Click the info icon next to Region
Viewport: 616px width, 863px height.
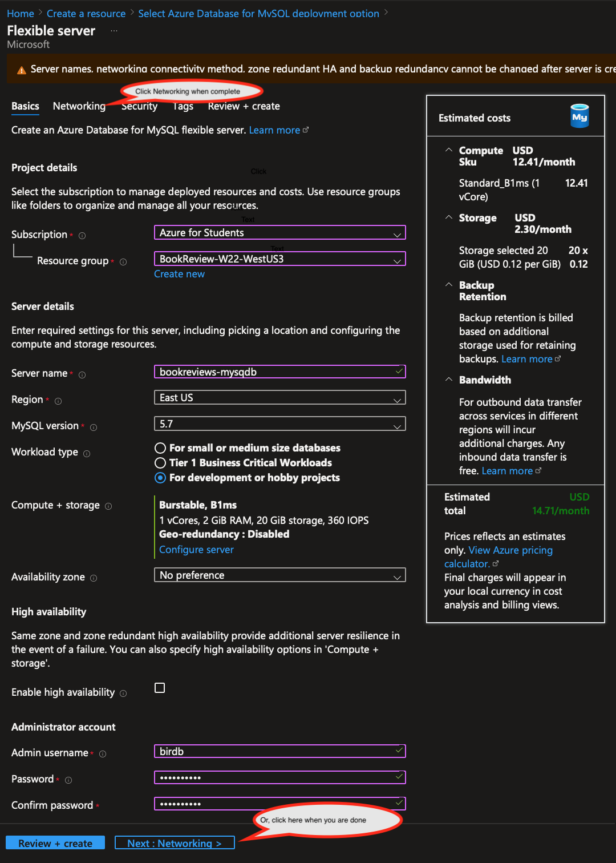coord(58,401)
